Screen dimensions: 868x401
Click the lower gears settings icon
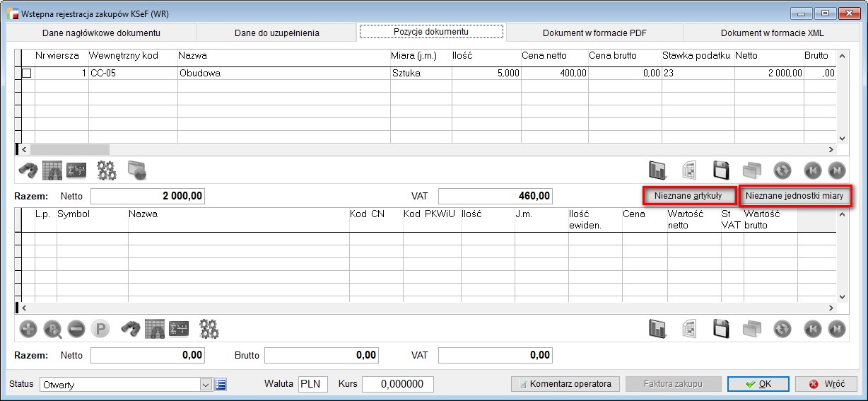209,328
